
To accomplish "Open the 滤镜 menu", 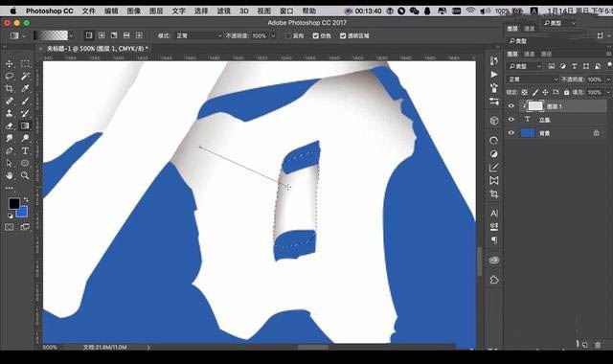I will (x=223, y=11).
